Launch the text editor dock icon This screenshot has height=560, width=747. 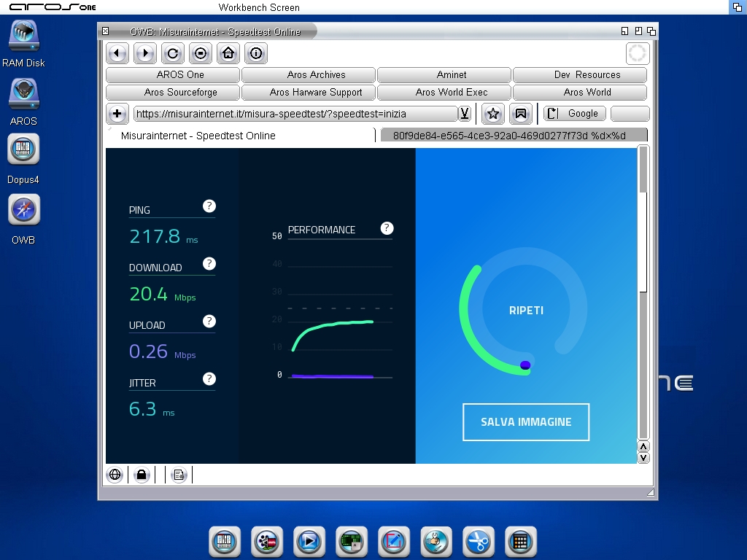[x=393, y=542]
